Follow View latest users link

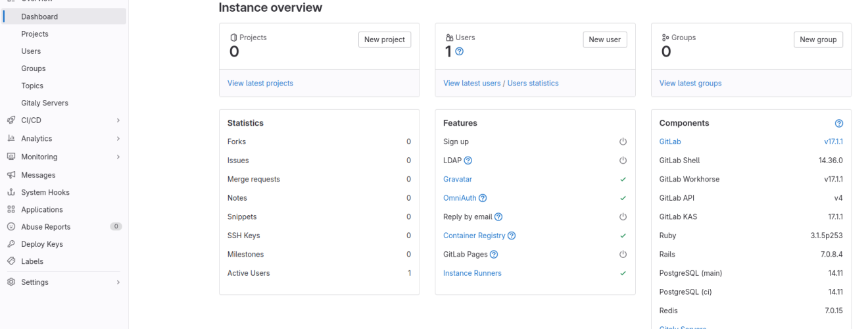472,84
